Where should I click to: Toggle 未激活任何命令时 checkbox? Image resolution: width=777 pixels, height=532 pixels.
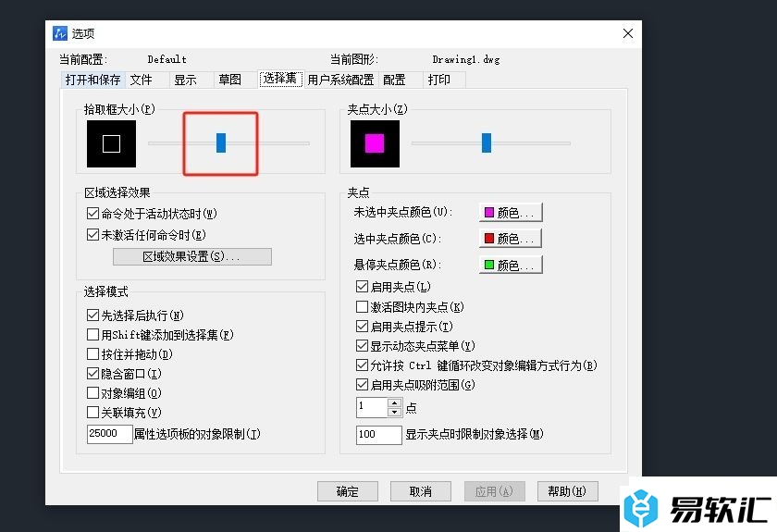[92, 234]
